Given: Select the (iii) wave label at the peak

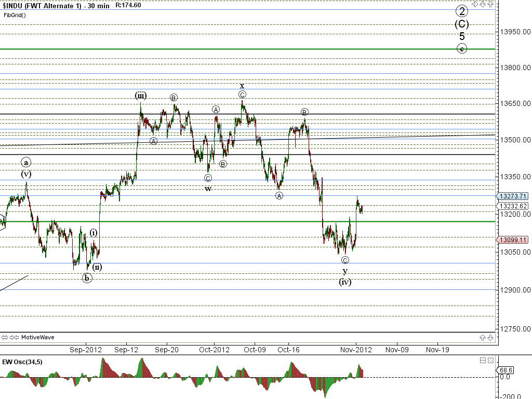Looking at the screenshot, I should [x=140, y=96].
